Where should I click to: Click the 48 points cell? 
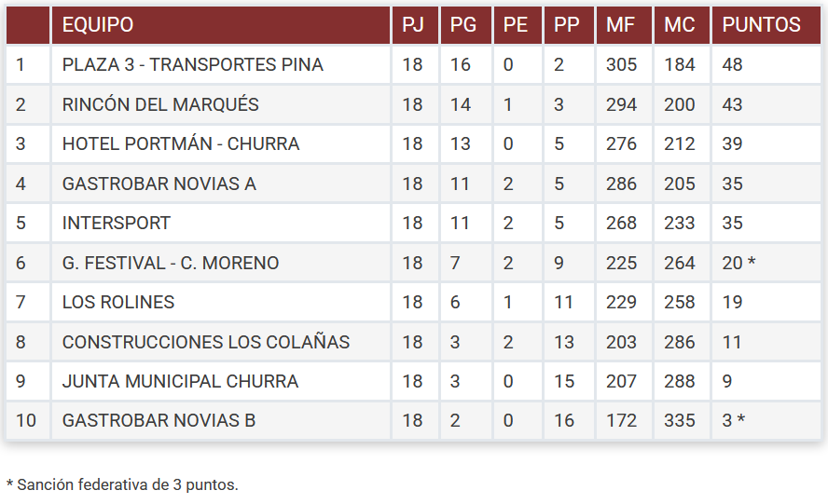pos(733,65)
